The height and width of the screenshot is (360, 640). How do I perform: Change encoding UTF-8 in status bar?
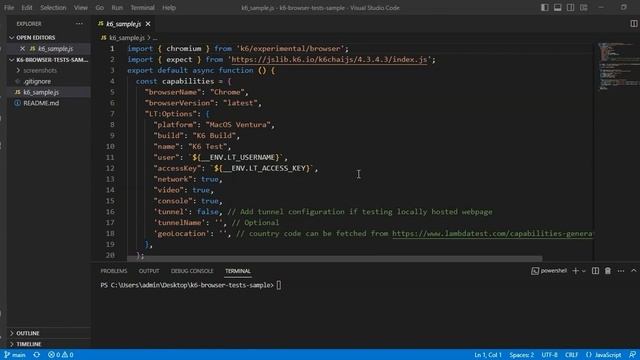pos(549,355)
